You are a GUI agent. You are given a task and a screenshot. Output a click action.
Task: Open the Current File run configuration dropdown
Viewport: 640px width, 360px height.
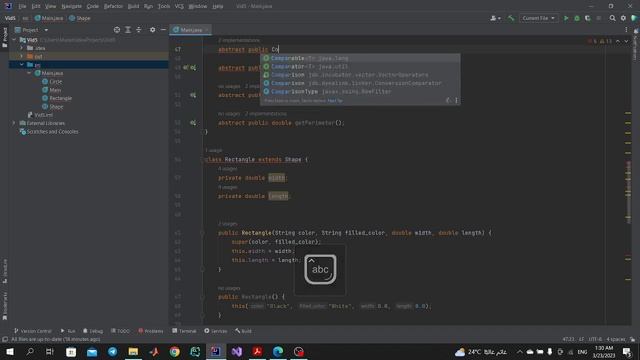click(538, 18)
